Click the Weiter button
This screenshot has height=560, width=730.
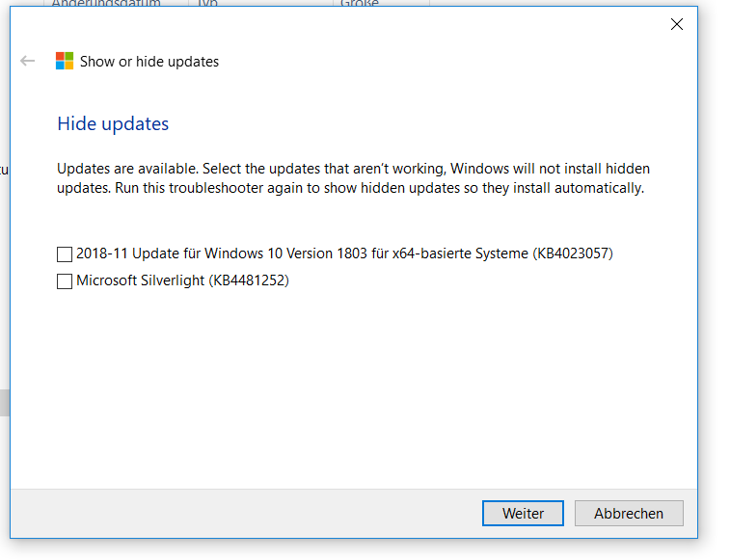pyautogui.click(x=523, y=514)
